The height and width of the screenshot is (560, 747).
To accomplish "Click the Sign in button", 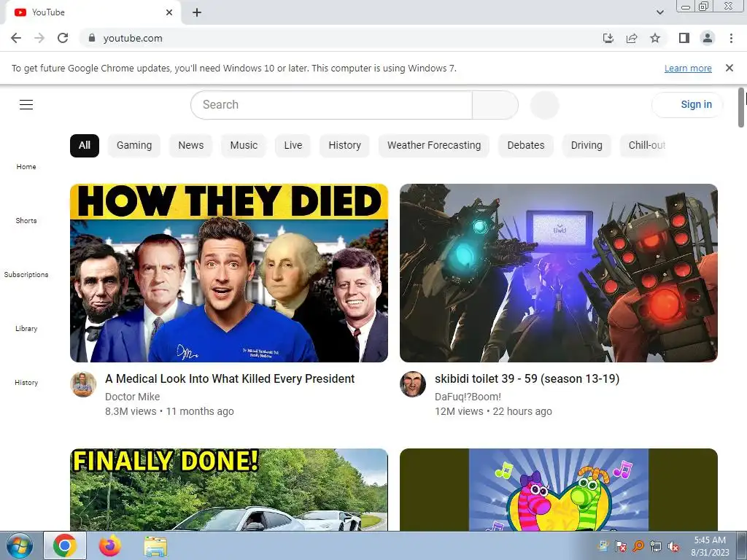I will pos(687,105).
